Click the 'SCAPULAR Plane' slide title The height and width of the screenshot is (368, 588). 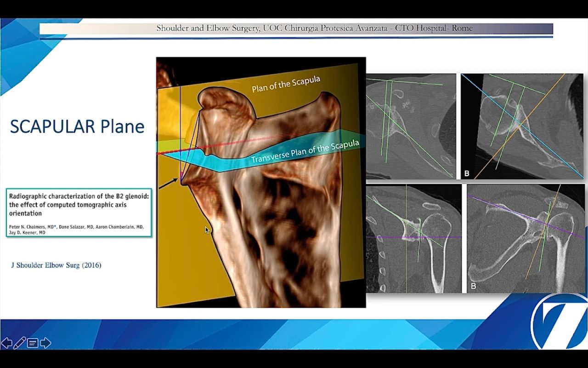(x=77, y=126)
